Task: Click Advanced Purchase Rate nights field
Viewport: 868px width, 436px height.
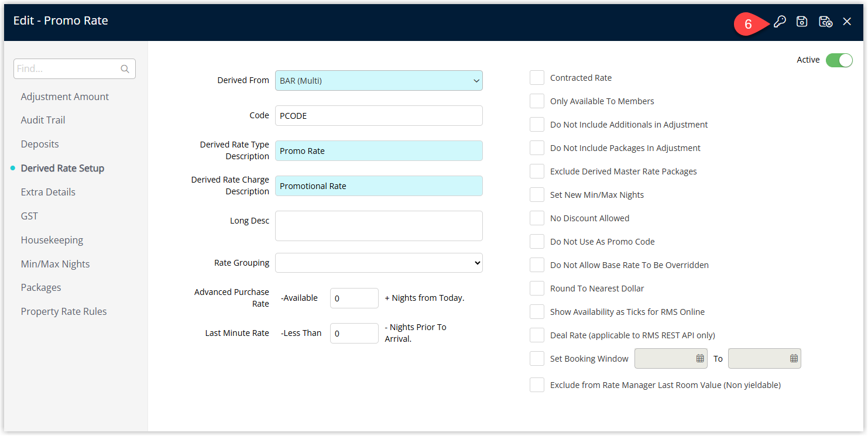Action: click(x=354, y=298)
